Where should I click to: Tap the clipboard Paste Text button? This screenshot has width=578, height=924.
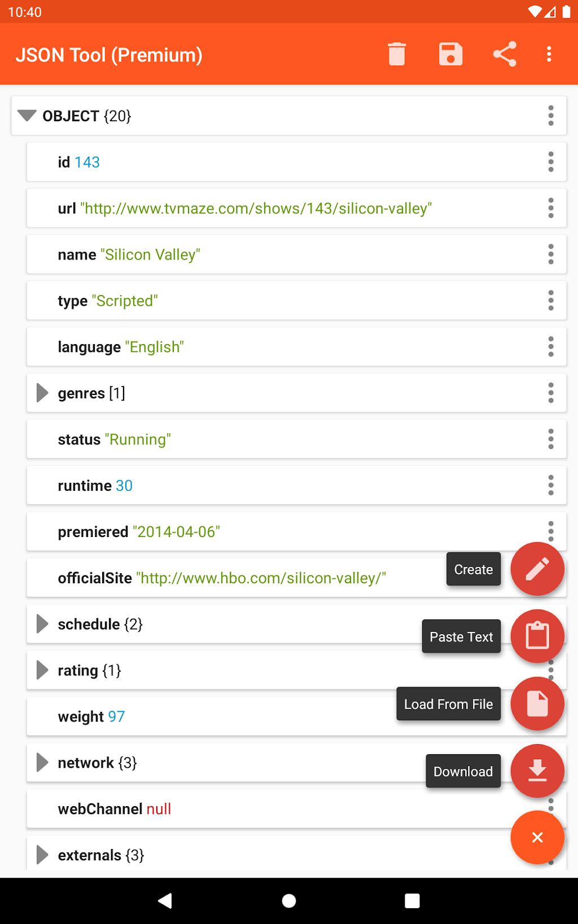(537, 636)
